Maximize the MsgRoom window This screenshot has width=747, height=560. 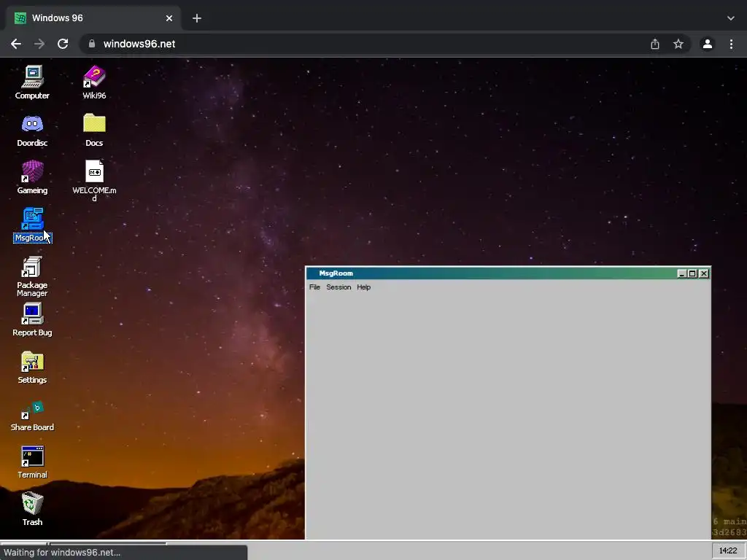pyautogui.click(x=692, y=273)
